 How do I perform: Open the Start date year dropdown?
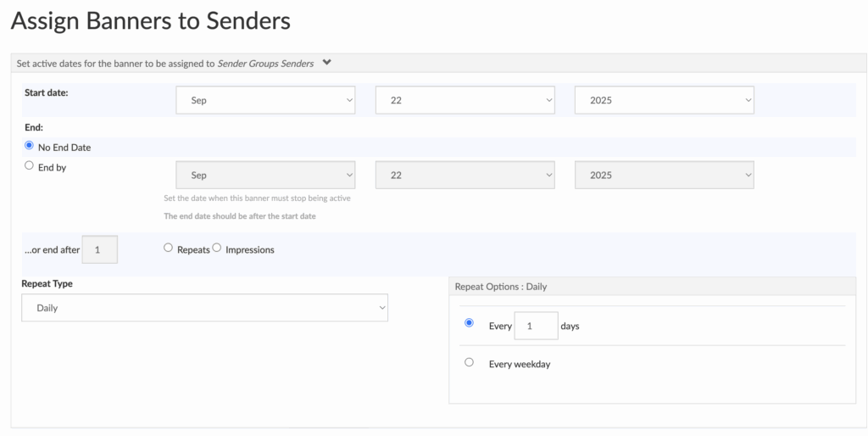(x=664, y=100)
